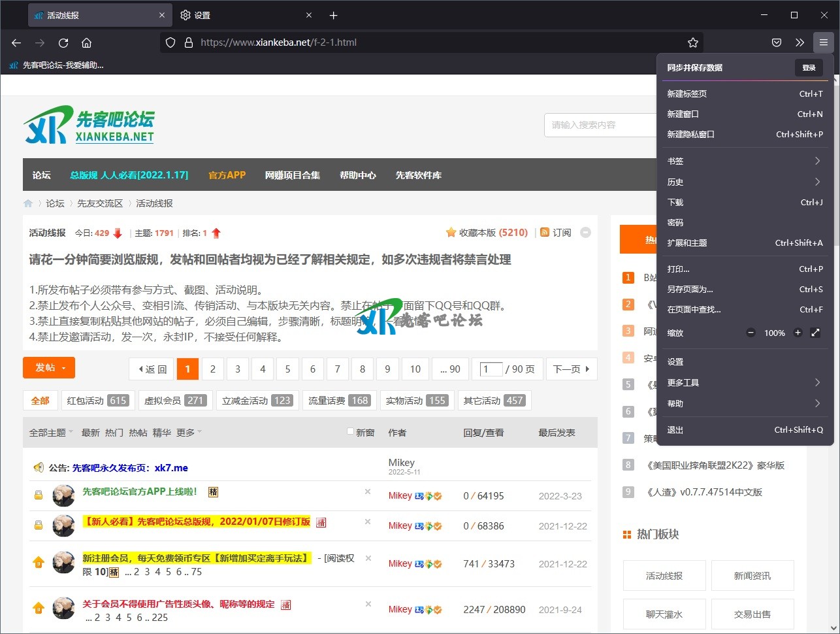The height and width of the screenshot is (634, 840).
Task: Reload the current page
Action: [x=63, y=42]
